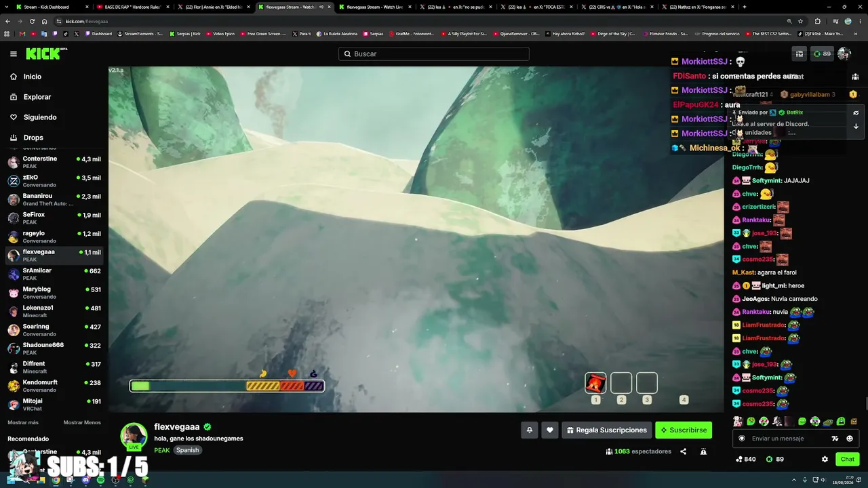Click the KICKs 89 balance in top bar
868x488 pixels.
(822, 54)
